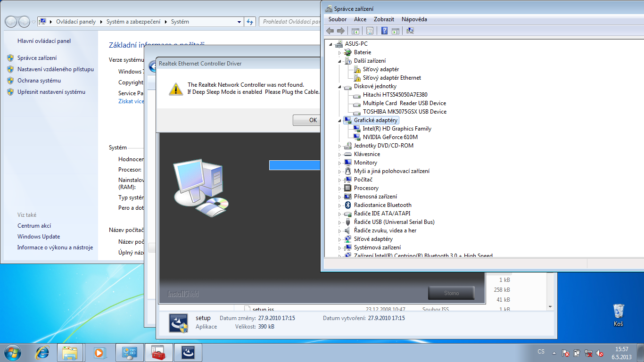Viewport: 644px width, 362px height.
Task: Select TOSHIBA MK5075GSX USB Device entry
Action: (405, 112)
